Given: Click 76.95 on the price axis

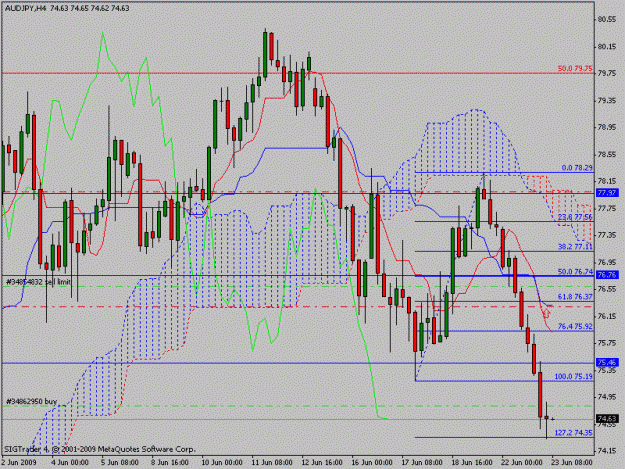Looking at the screenshot, I should (607, 262).
